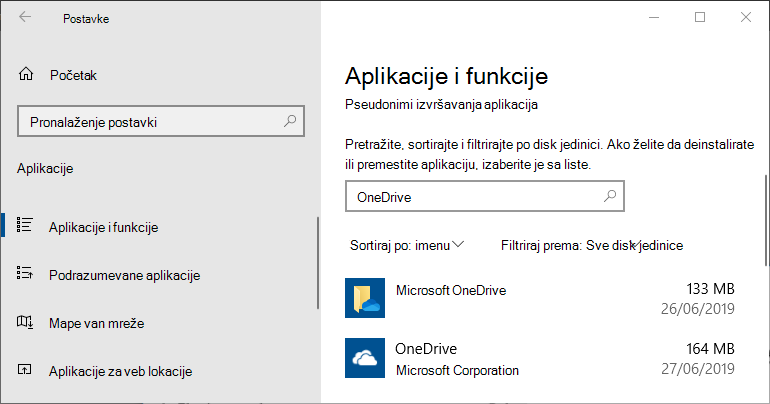
Task: Select Microsoft OneDrive list entry name
Action: coord(451,290)
